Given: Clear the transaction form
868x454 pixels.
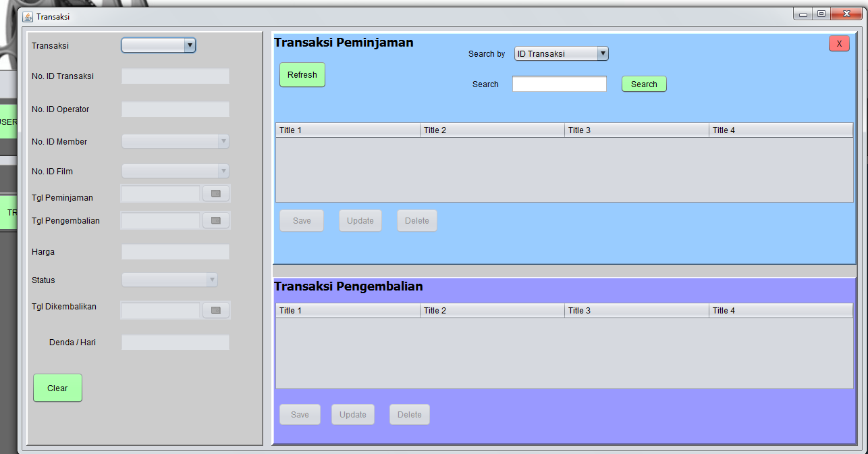Looking at the screenshot, I should 57,388.
